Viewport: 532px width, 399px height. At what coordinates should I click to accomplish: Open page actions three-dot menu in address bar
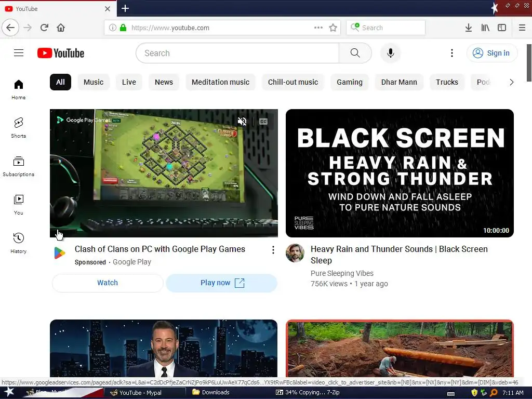click(x=318, y=28)
